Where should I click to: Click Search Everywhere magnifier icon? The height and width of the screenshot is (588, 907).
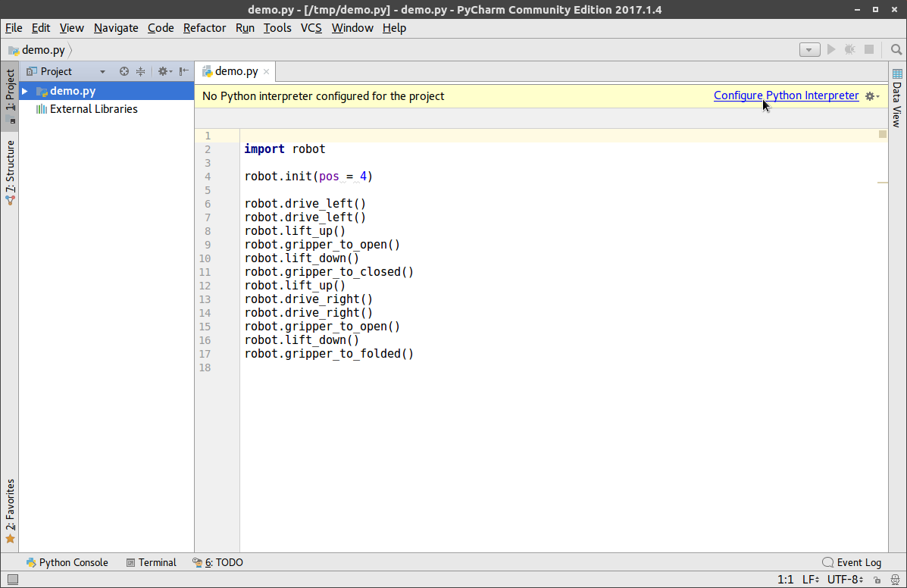click(896, 49)
